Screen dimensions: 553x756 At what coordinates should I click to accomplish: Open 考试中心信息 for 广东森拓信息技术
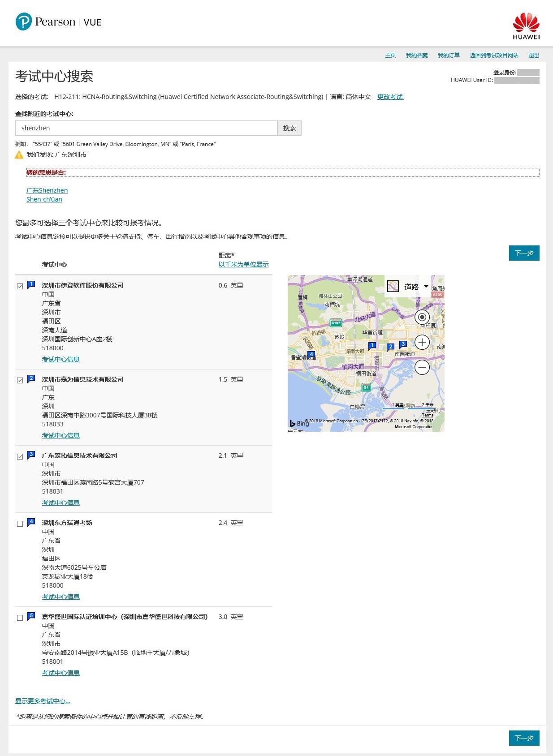61,503
